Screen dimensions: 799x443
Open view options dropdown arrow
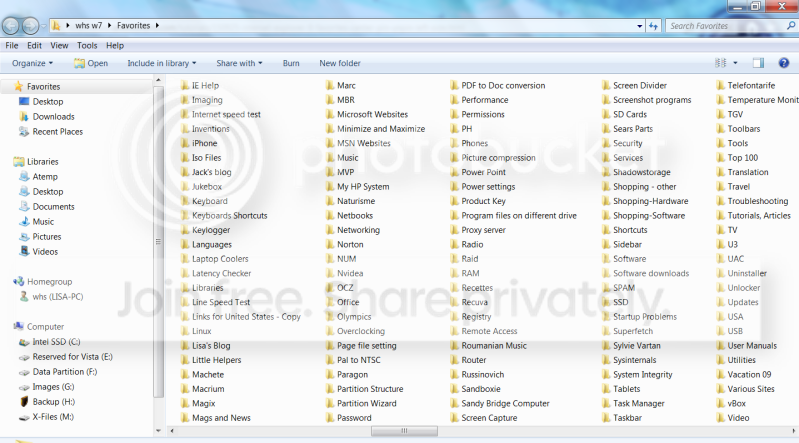pos(735,63)
